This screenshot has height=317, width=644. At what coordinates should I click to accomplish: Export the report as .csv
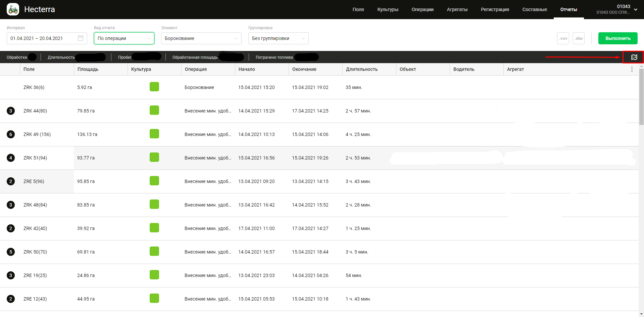563,38
